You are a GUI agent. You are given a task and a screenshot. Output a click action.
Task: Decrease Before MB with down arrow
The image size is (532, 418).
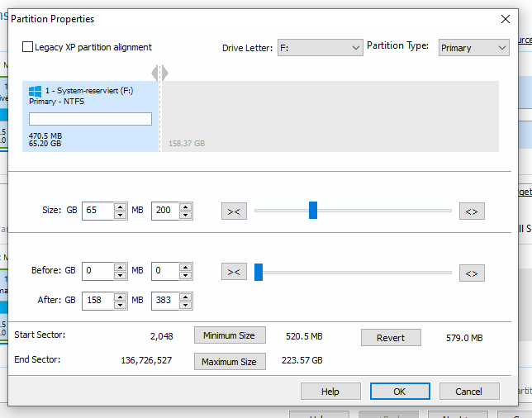(186, 276)
